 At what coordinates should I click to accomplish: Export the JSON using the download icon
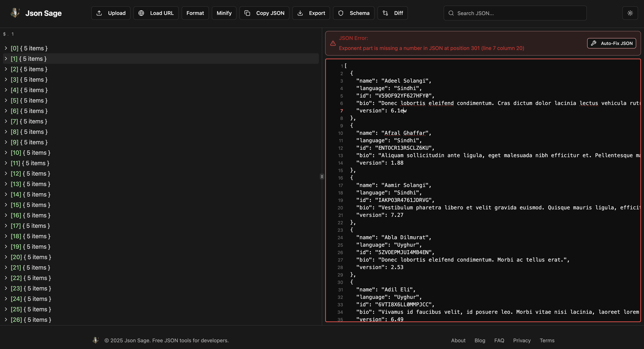[300, 13]
